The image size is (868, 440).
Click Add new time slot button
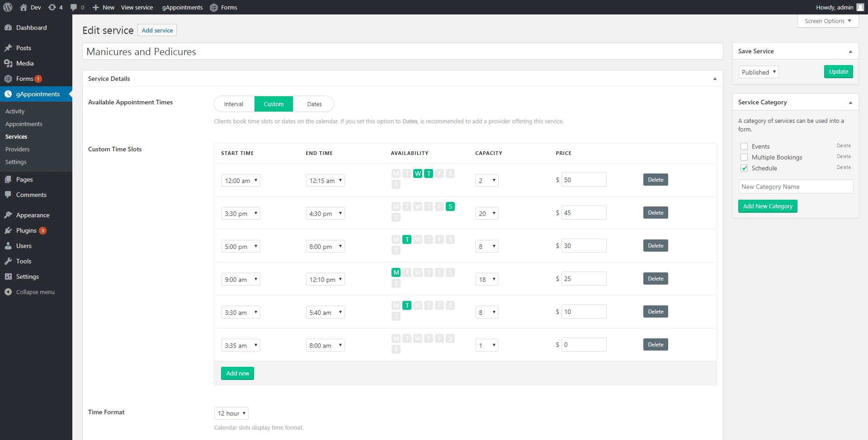click(237, 373)
